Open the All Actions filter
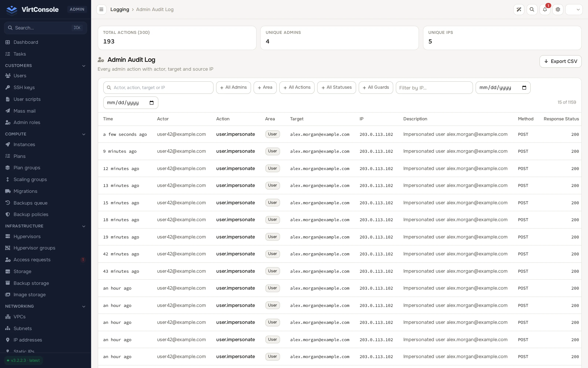 [x=297, y=87]
